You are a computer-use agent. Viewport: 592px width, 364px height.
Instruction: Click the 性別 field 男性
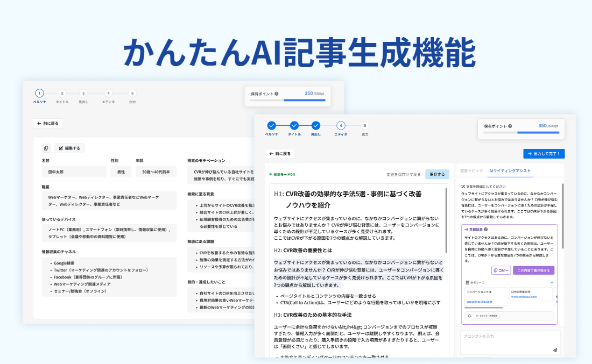pos(121,172)
